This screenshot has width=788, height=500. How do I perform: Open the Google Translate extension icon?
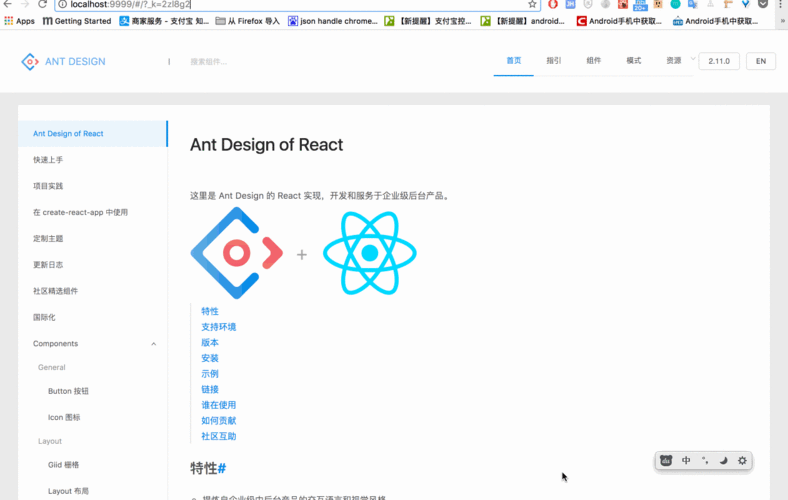pos(693,5)
